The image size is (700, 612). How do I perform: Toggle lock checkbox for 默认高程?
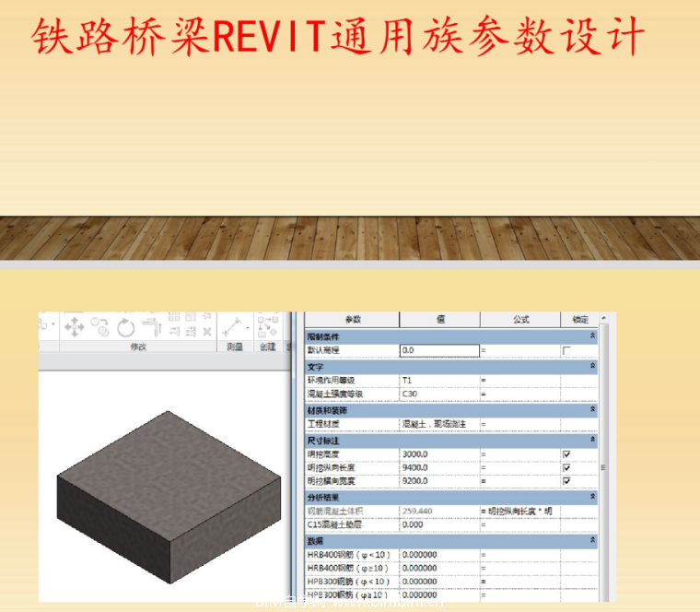tap(566, 350)
